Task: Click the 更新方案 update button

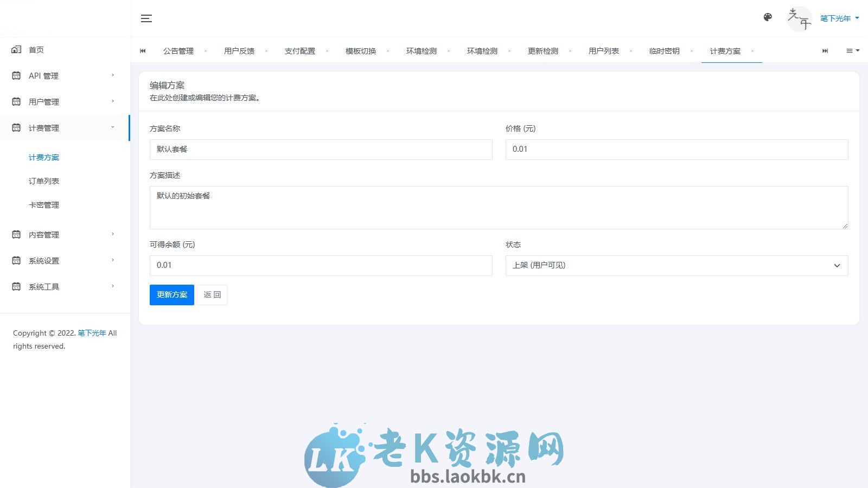Action: pyautogui.click(x=171, y=294)
